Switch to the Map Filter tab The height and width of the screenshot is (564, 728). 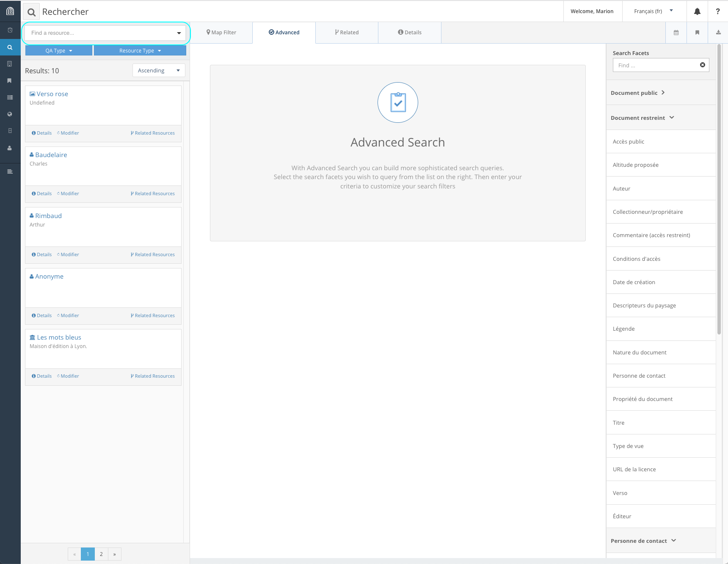pos(221,33)
